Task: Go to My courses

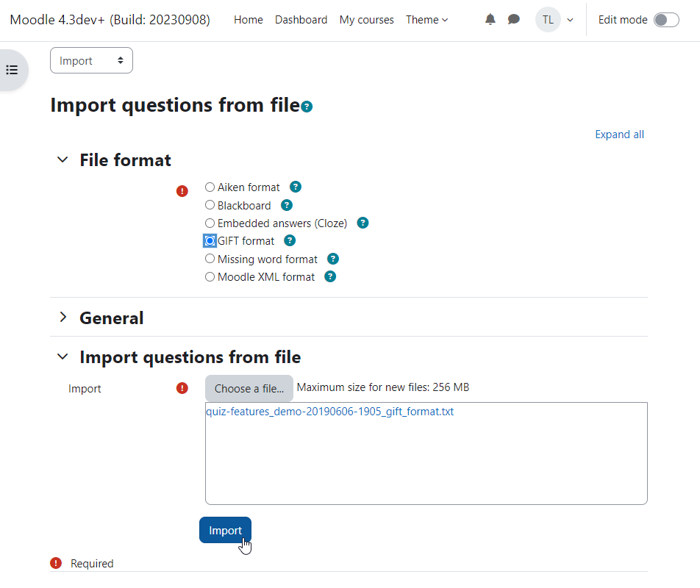Action: pyautogui.click(x=366, y=20)
